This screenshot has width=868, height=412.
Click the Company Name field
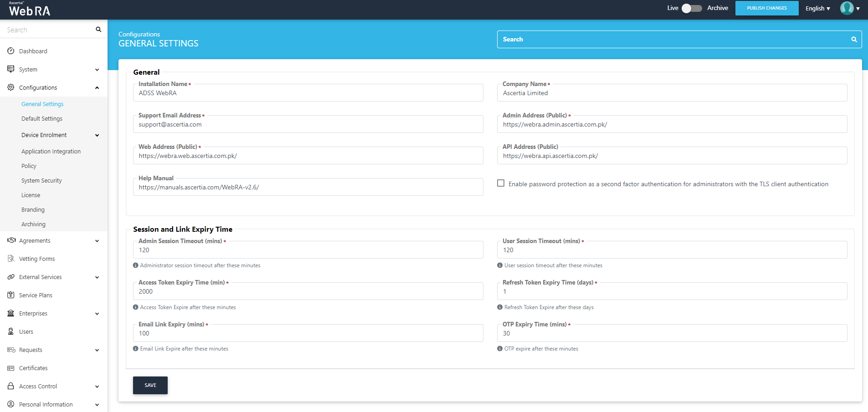coord(672,93)
